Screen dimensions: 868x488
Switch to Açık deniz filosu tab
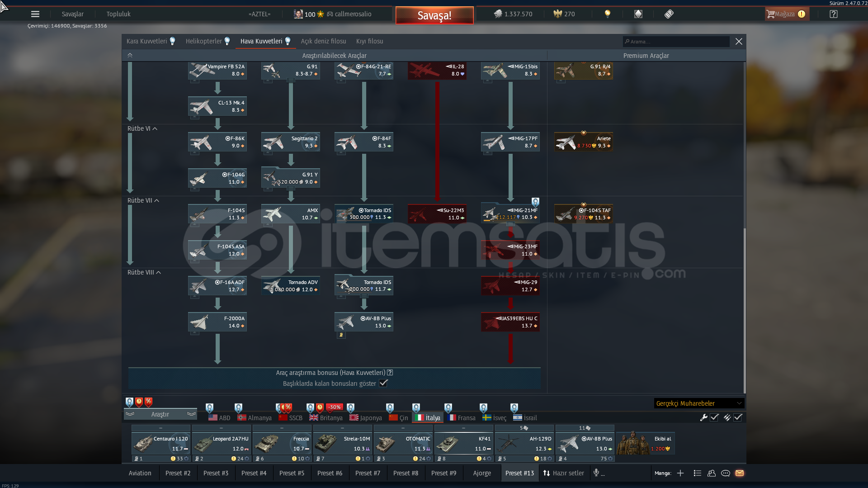coord(324,41)
